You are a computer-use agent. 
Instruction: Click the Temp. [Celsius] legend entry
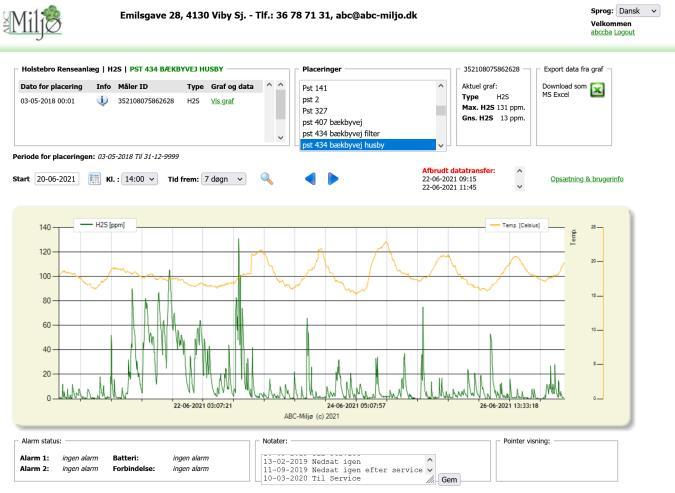click(x=517, y=225)
